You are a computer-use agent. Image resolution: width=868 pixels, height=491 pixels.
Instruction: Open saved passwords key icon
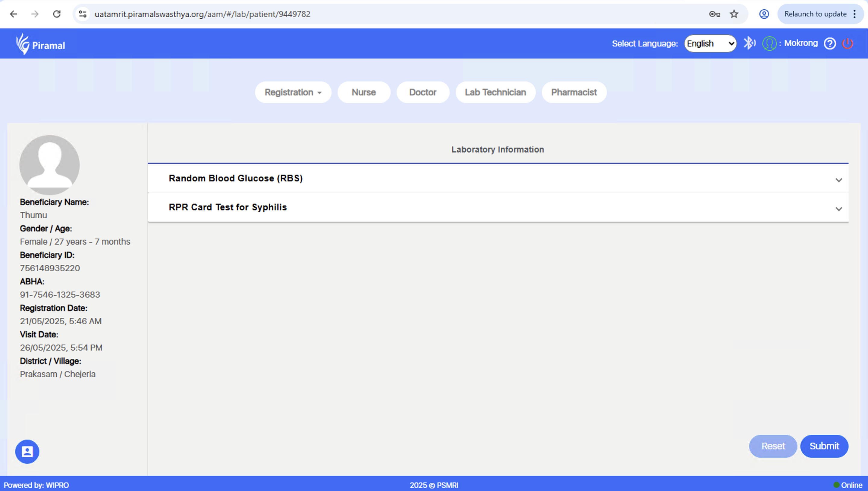click(715, 14)
